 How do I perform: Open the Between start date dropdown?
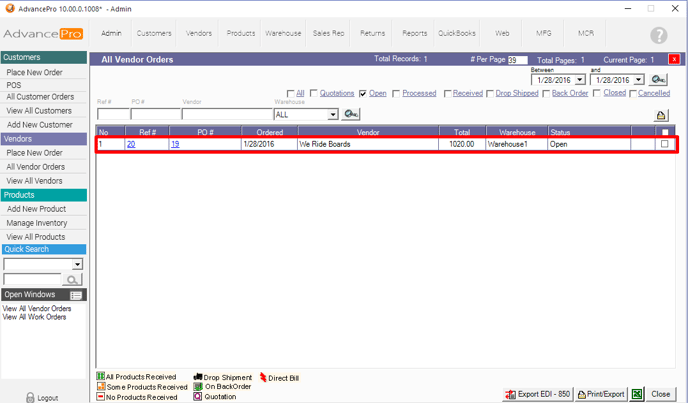(x=579, y=80)
